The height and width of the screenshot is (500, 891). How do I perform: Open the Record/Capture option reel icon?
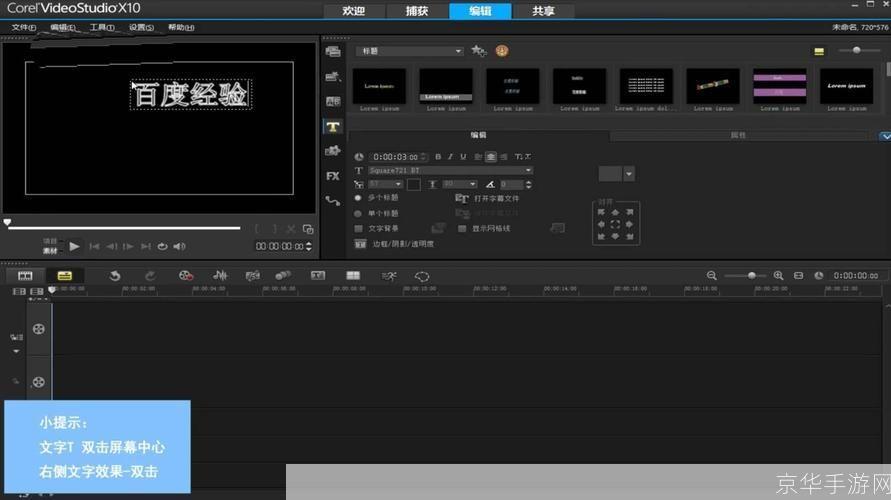[x=186, y=276]
